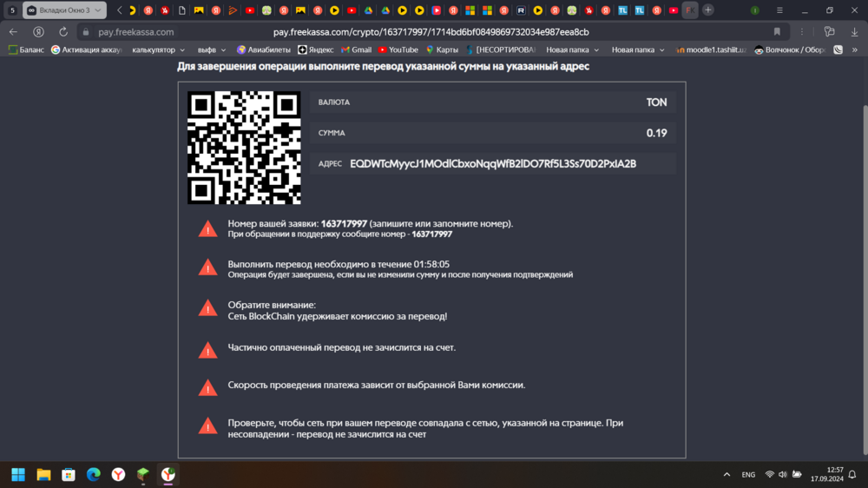The height and width of the screenshot is (488, 868).
Task: Open the volume speaker tray icon
Action: (x=783, y=475)
